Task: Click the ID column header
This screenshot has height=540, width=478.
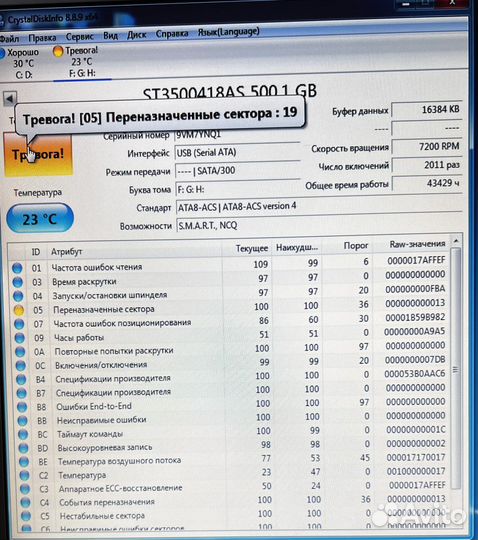Action: tap(36, 252)
